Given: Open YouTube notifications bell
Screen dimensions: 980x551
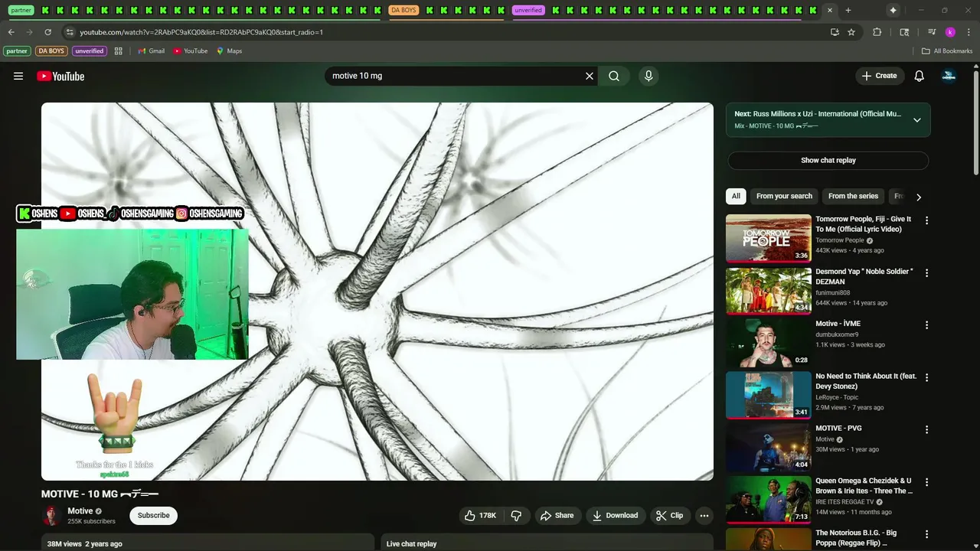Looking at the screenshot, I should [919, 76].
